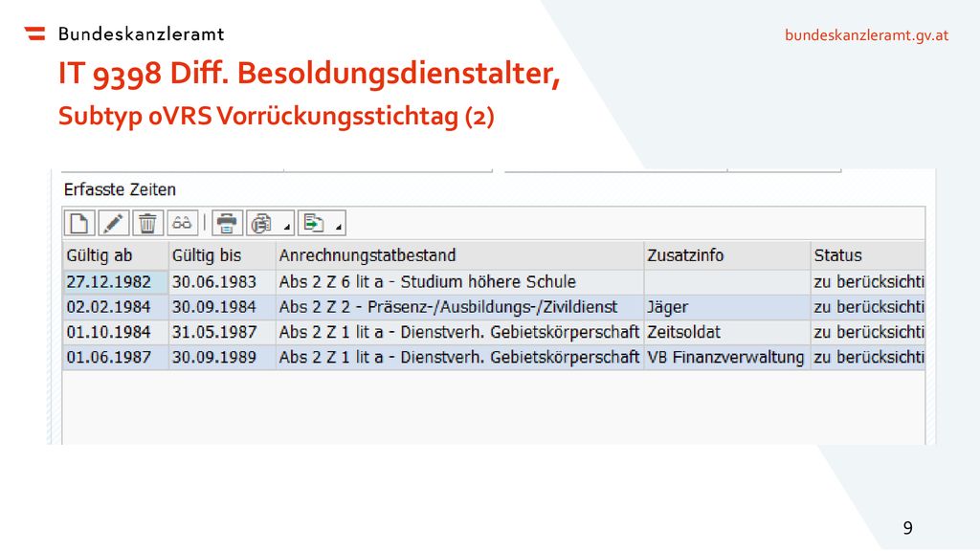Select the date cell 02.02.1984
The height and width of the screenshot is (551, 980).
116,307
